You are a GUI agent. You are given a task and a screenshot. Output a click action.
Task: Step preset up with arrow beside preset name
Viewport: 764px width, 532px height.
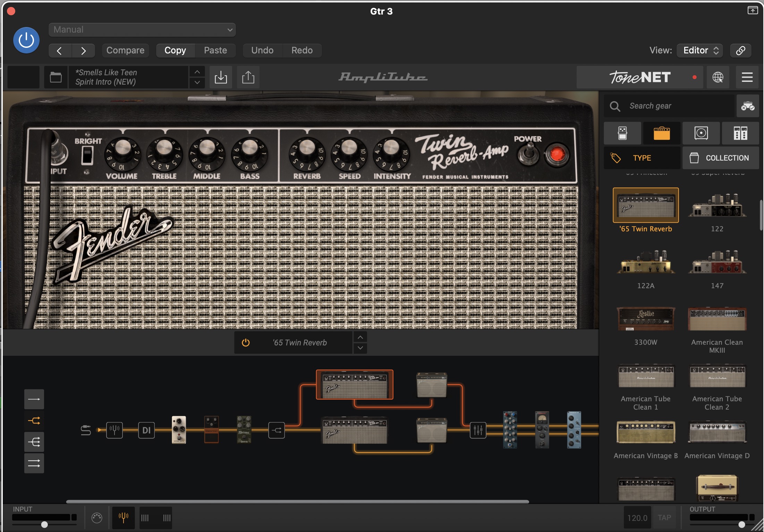click(x=197, y=72)
